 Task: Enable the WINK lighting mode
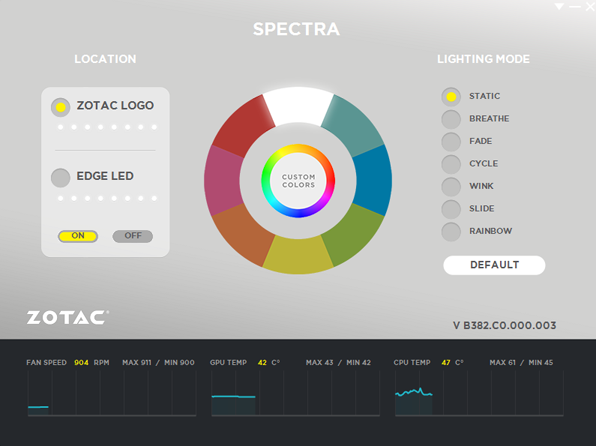pyautogui.click(x=451, y=186)
